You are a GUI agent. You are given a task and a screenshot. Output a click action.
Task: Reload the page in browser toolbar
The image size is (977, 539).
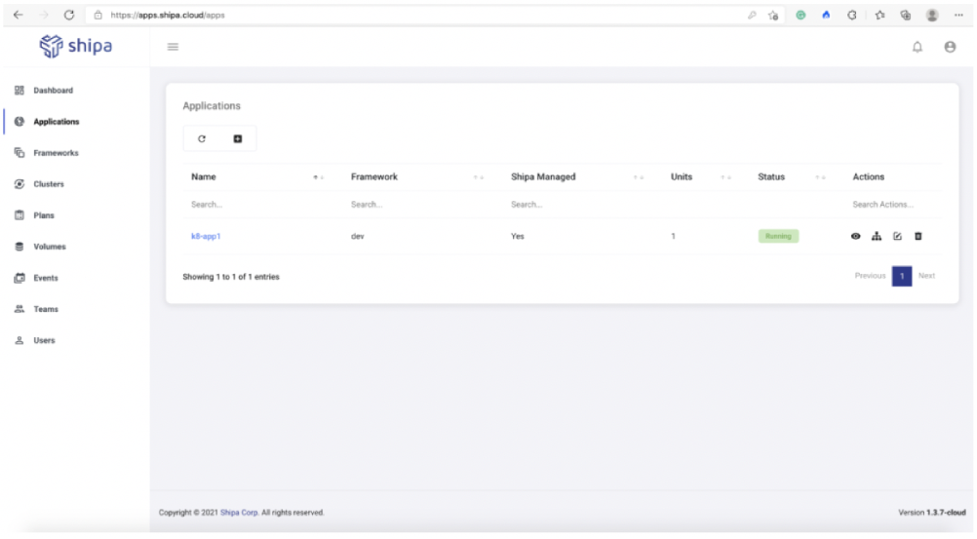pyautogui.click(x=69, y=15)
